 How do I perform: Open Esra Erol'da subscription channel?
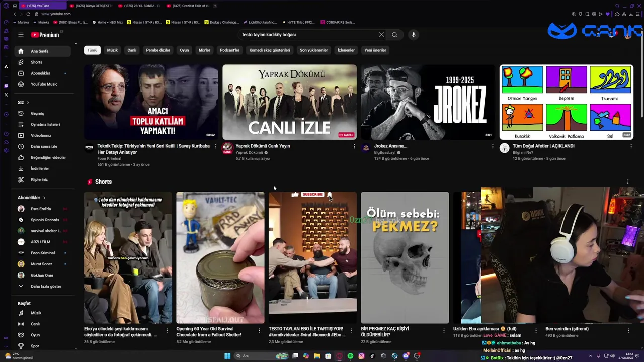coord(42,209)
